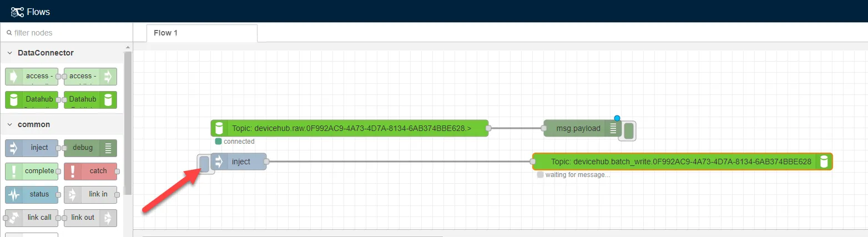Click the 'connected' status text
The image size is (868, 237).
[x=239, y=142]
